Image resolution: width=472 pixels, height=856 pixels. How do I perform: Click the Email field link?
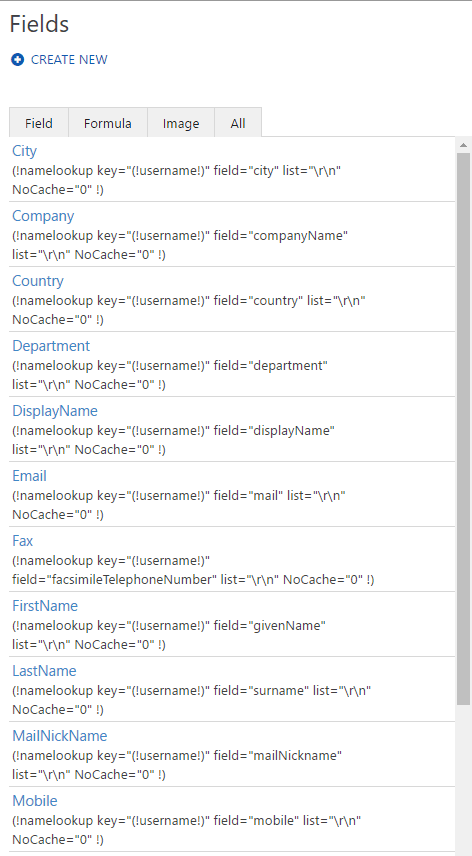pos(29,475)
